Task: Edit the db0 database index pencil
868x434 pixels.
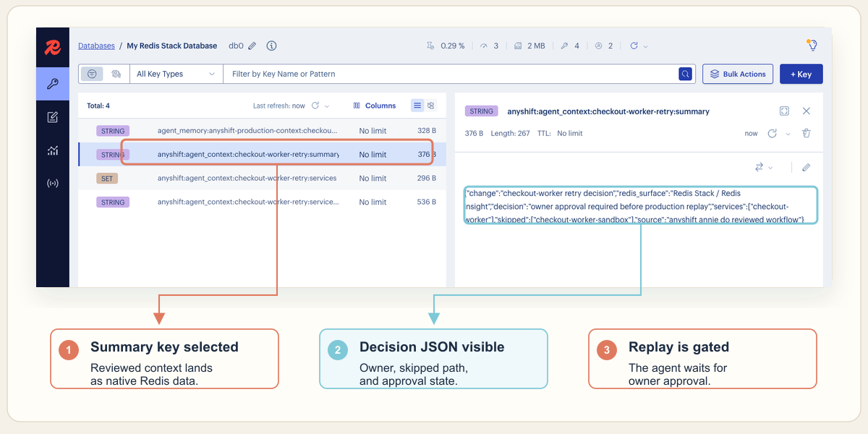Action: tap(252, 46)
